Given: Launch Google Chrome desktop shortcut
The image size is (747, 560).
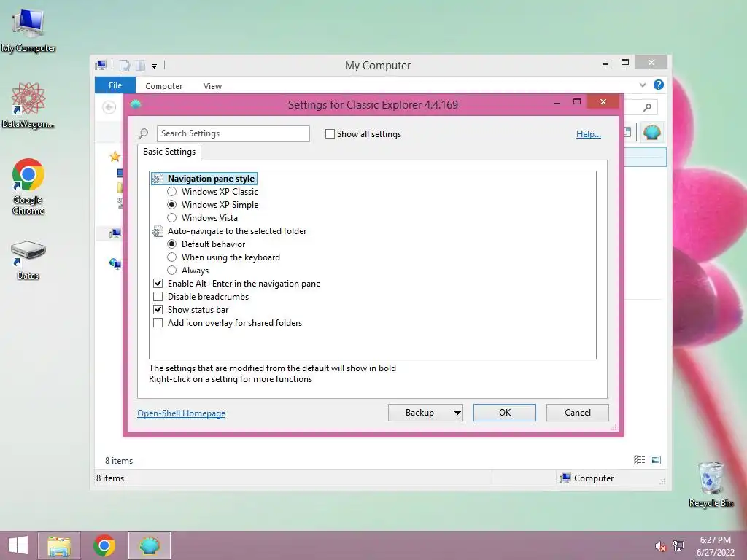Looking at the screenshot, I should pos(28,186).
